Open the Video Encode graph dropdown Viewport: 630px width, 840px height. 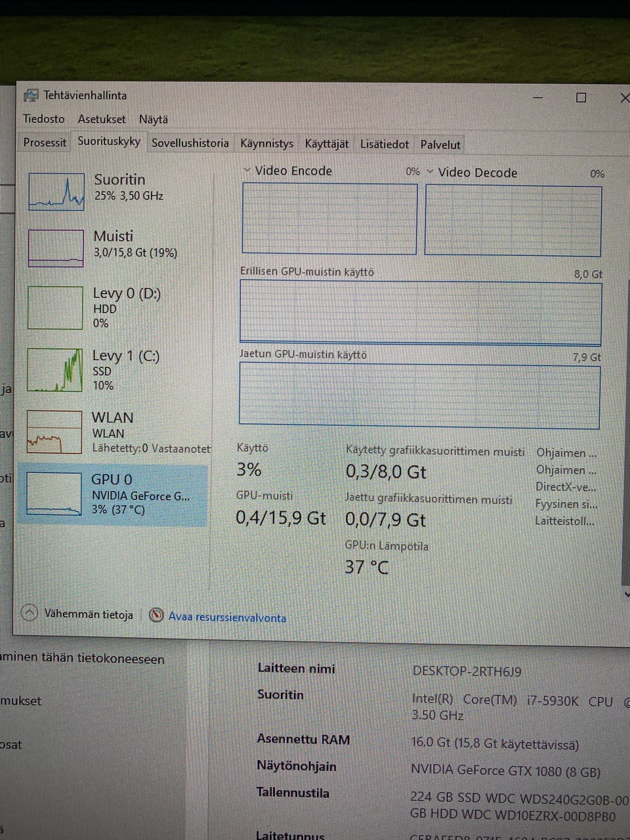247,170
